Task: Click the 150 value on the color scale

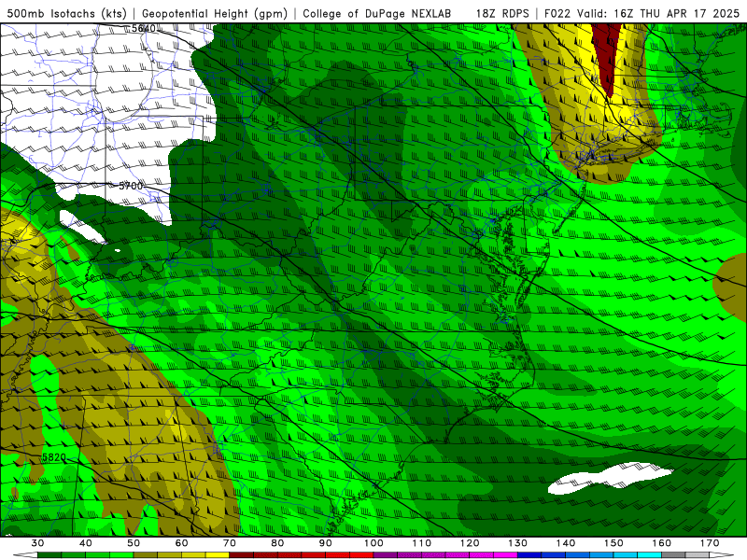Action: coord(614,543)
